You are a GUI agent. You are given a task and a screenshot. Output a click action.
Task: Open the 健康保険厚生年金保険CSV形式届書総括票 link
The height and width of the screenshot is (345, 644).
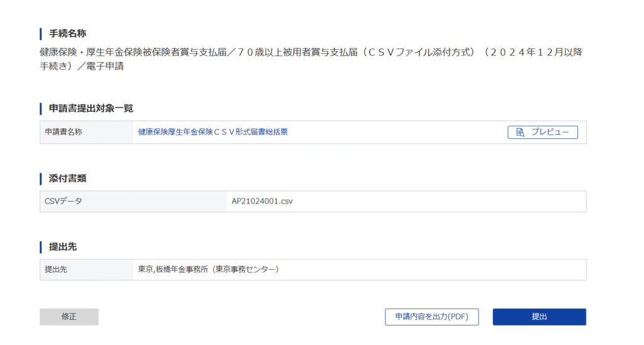coord(213,132)
